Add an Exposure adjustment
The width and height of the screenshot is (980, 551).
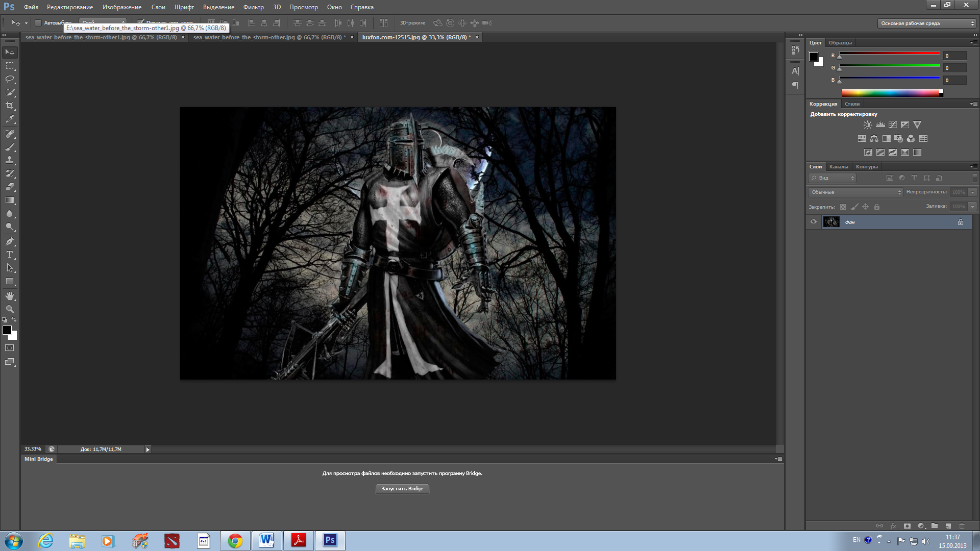point(905,124)
